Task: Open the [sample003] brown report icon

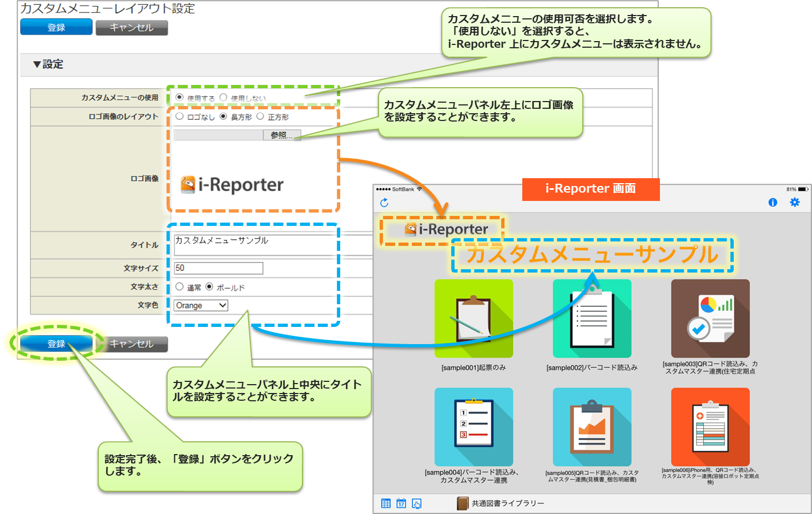Action: (710, 319)
